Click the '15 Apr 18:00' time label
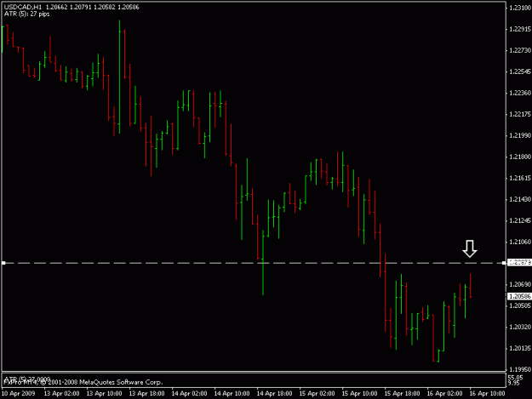This screenshot has width=532, height=399. (402, 394)
